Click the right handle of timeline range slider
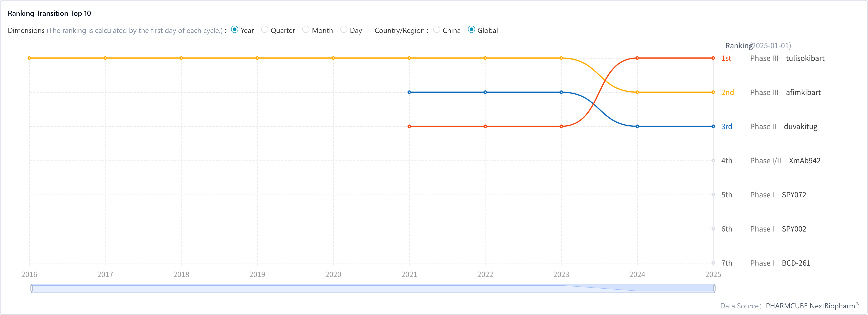This screenshot has height=315, width=868. [x=714, y=288]
